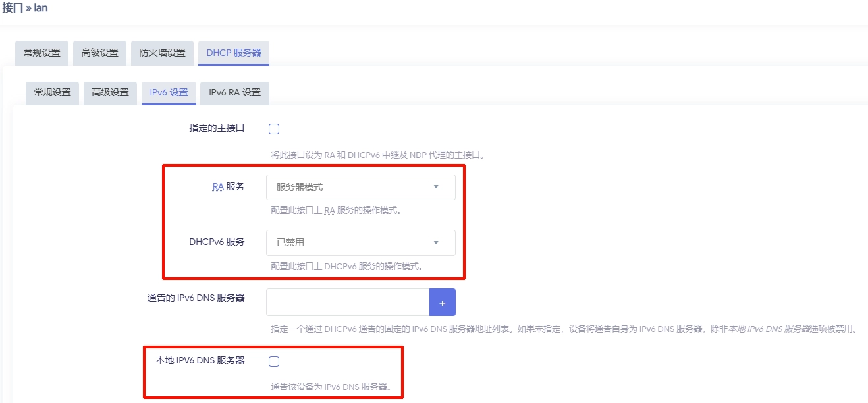
Task: Check the 本地 IPV6 DNS 服务器 option
Action: point(273,361)
